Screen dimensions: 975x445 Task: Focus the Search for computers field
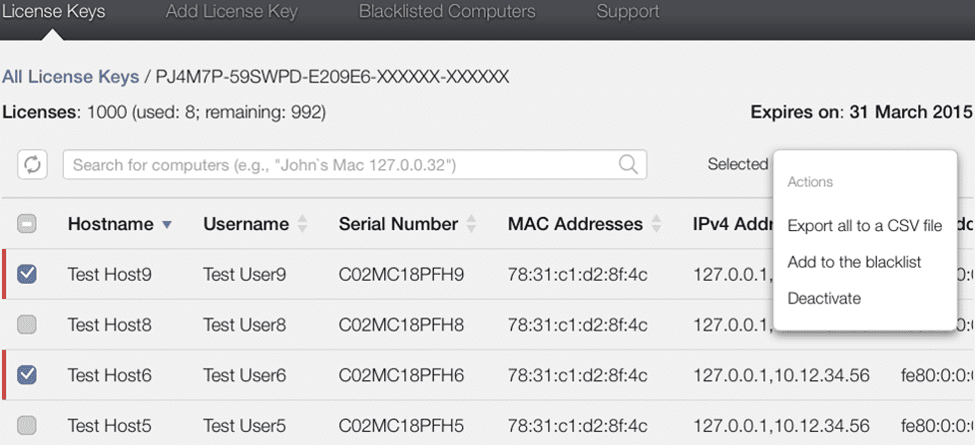tap(355, 165)
